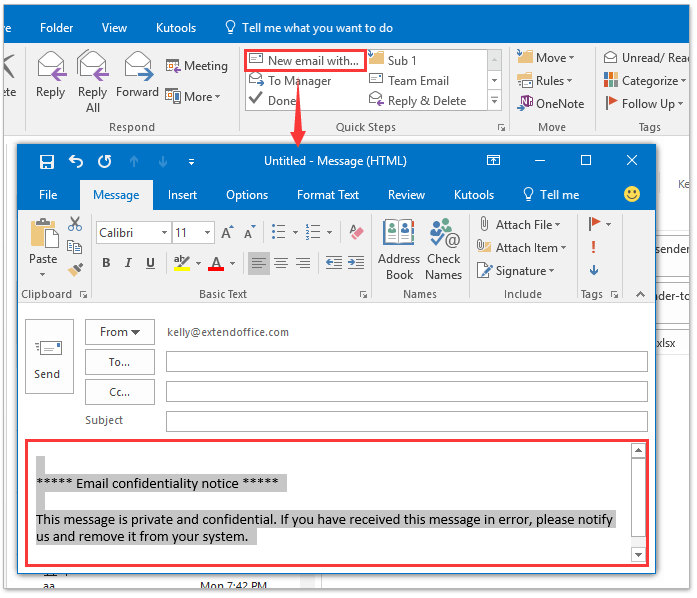Click the Format Painter brush icon
697x598 pixels.
[75, 269]
